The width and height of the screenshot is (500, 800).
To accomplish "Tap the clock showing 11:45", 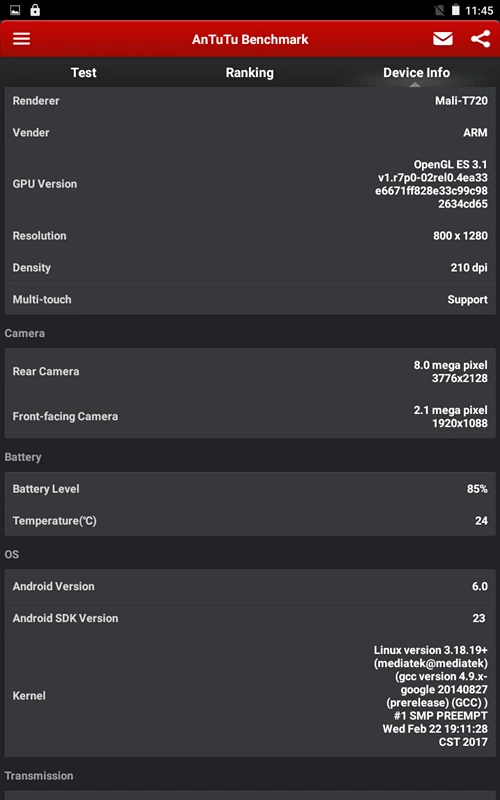I will pyautogui.click(x=479, y=10).
